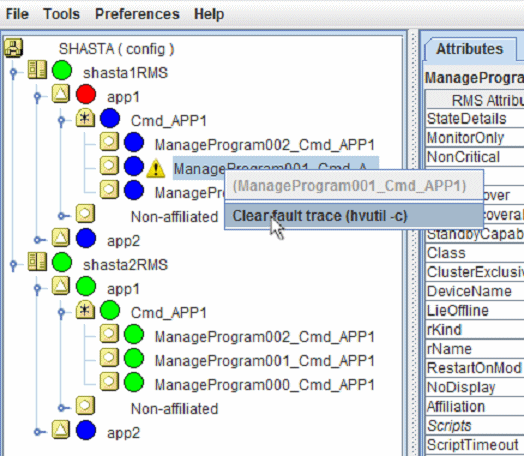The image size is (524, 456).
Task: Switch to the Attributes tab
Action: [470, 49]
